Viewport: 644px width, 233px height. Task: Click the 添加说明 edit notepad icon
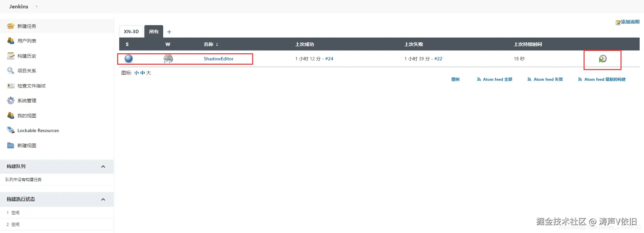(x=618, y=22)
